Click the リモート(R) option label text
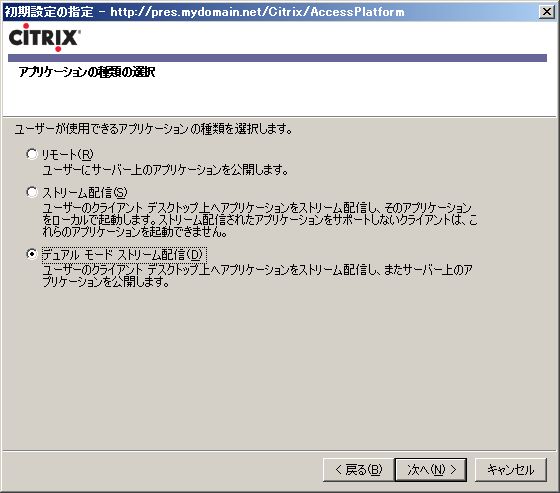The image size is (560, 493). pos(68,154)
